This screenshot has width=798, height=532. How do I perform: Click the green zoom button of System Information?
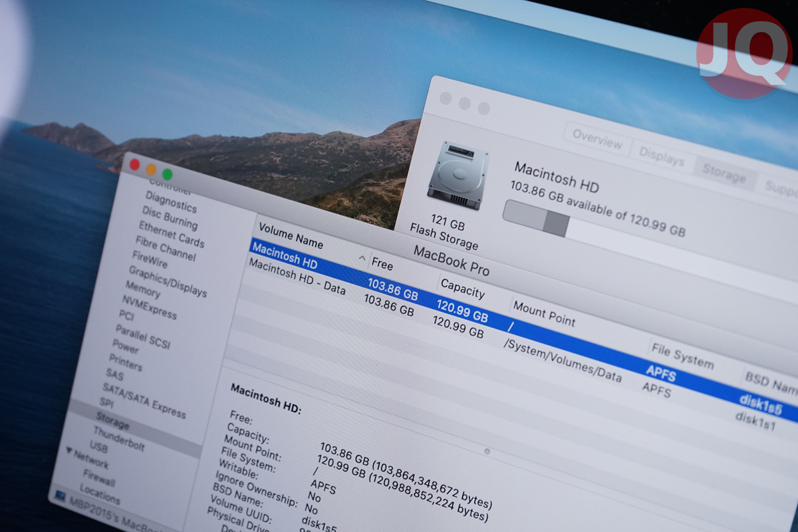click(167, 174)
